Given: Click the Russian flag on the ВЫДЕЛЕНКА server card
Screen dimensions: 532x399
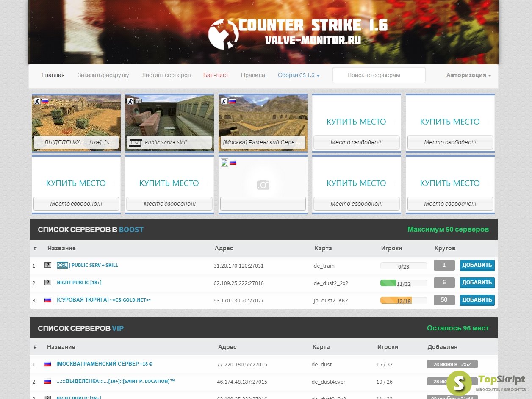Looking at the screenshot, I should click(45, 101).
